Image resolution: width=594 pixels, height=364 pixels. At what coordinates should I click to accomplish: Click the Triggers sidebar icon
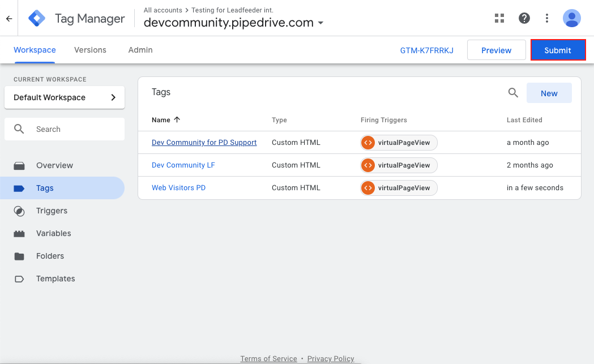click(x=19, y=211)
